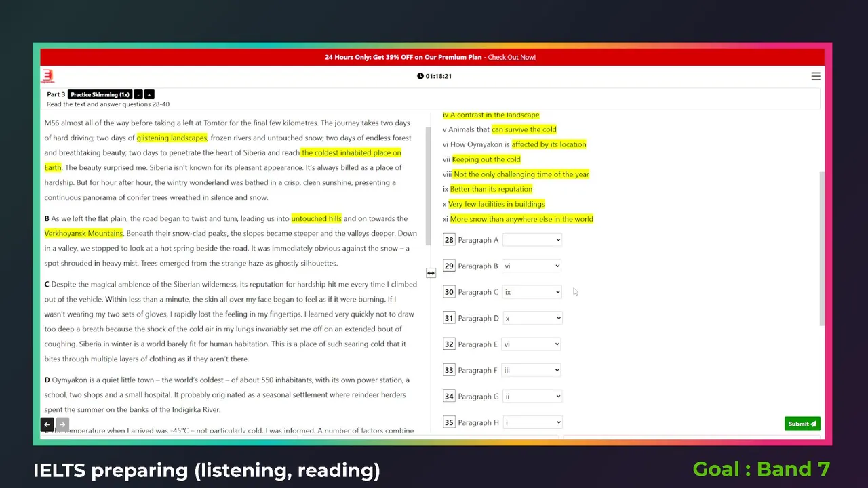Image resolution: width=868 pixels, height=488 pixels.
Task: Open the Paragraph H heading dropdown
Action: (532, 422)
